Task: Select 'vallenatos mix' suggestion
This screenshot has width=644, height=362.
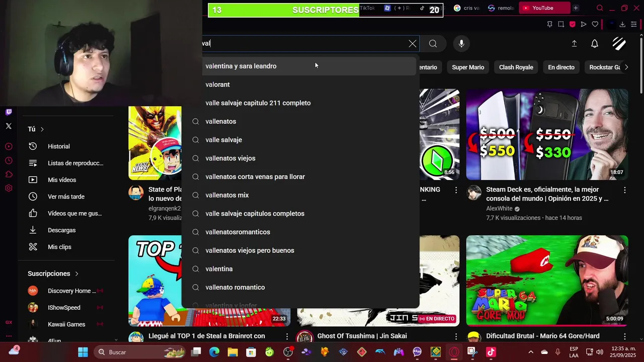Action: pos(300,195)
